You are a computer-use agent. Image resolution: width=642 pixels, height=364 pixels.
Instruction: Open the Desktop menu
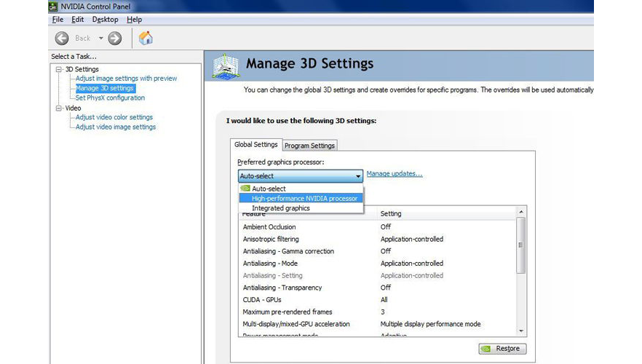pyautogui.click(x=105, y=20)
